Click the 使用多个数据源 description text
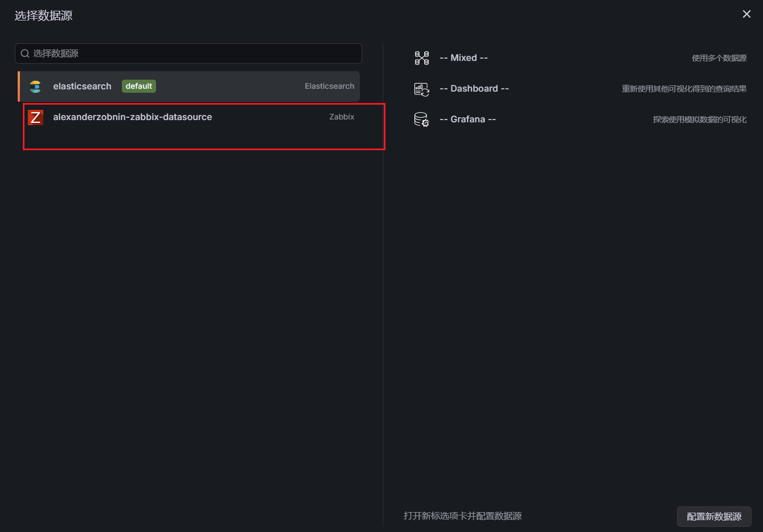This screenshot has height=532, width=763. coord(719,58)
